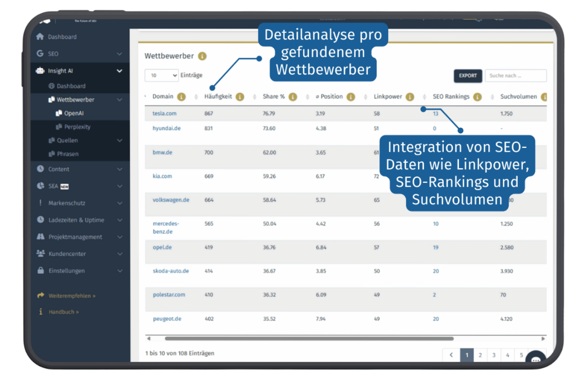588x386 pixels.
Task: Select the SEA megaphone icon in sidebar
Action: tap(40, 186)
